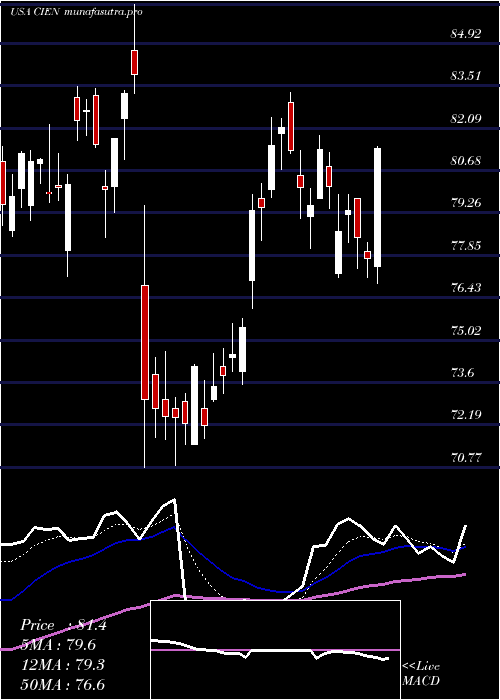This screenshot has height=700, width=500.
Task: Select the 80.68 price axis label
Action: pyautogui.click(x=466, y=161)
